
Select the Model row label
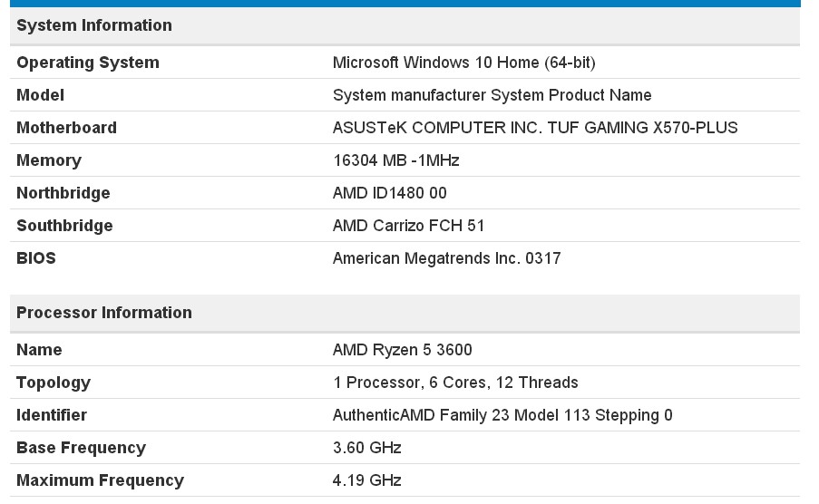tap(40, 95)
